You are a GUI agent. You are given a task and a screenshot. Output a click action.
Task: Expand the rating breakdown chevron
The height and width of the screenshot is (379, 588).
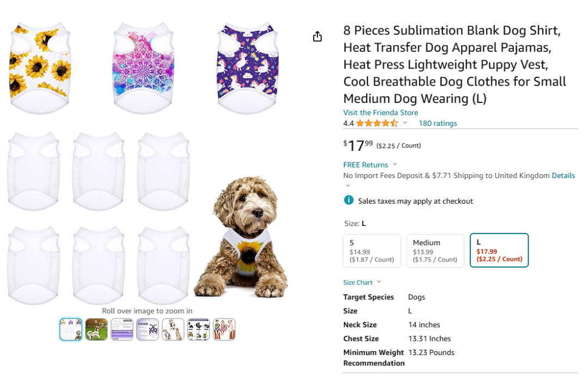[x=405, y=123]
